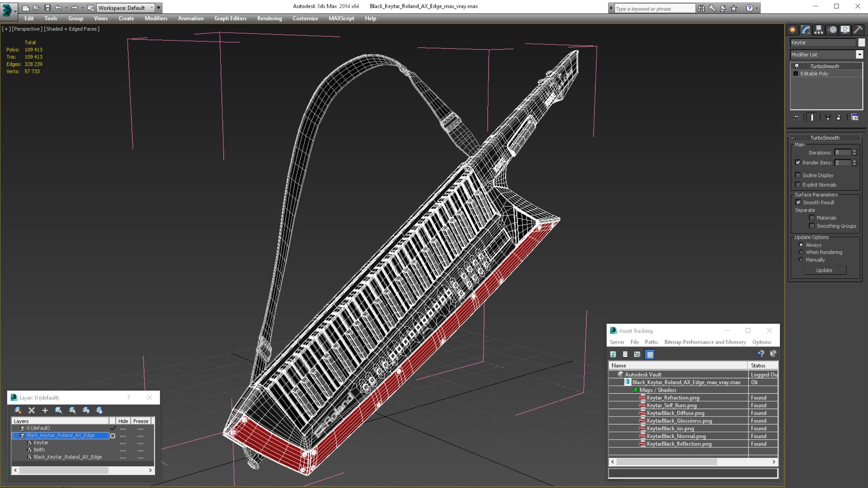
Task: Open the Motion command panel tab
Action: tap(832, 30)
